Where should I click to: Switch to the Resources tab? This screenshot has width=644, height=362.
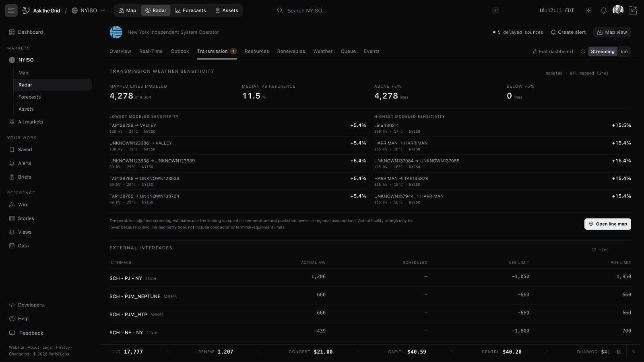[257, 51]
